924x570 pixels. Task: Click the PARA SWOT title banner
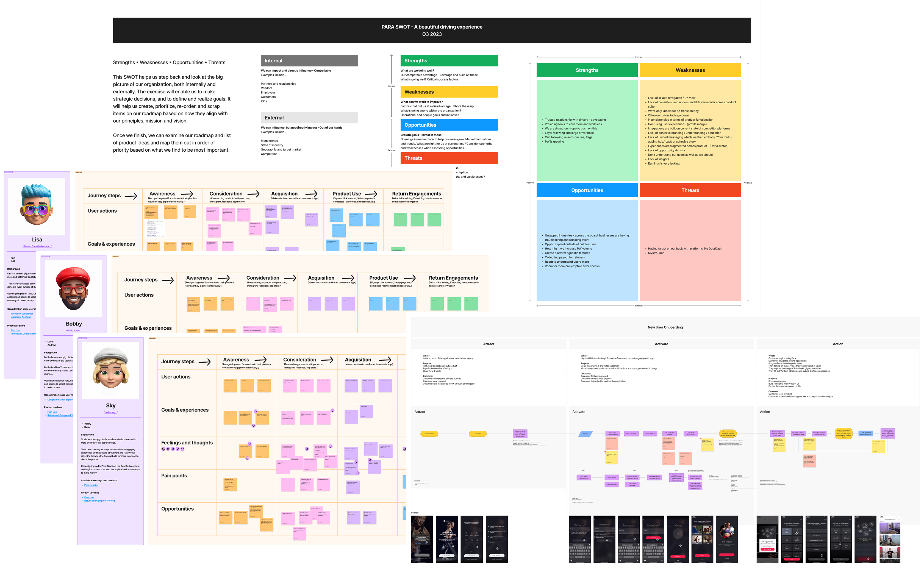(432, 30)
